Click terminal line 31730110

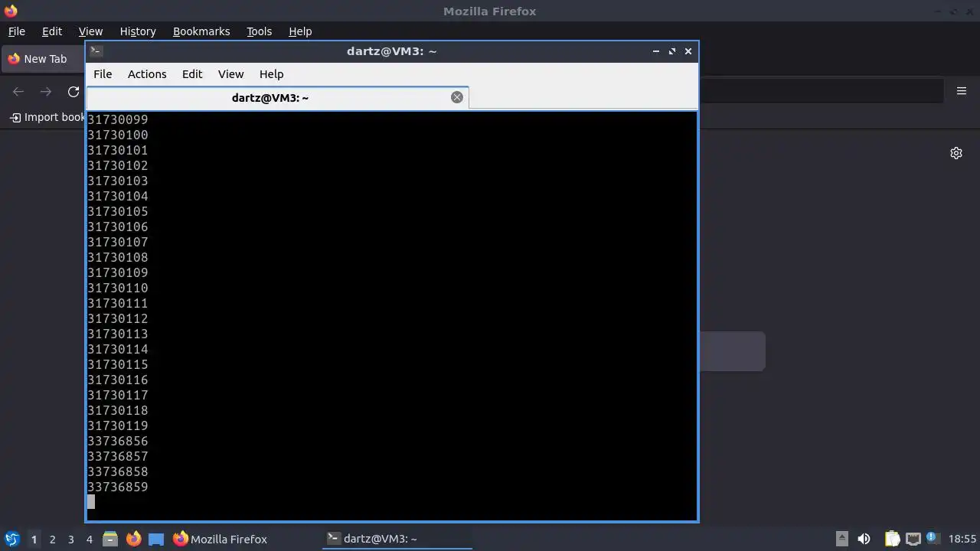pyautogui.click(x=118, y=288)
